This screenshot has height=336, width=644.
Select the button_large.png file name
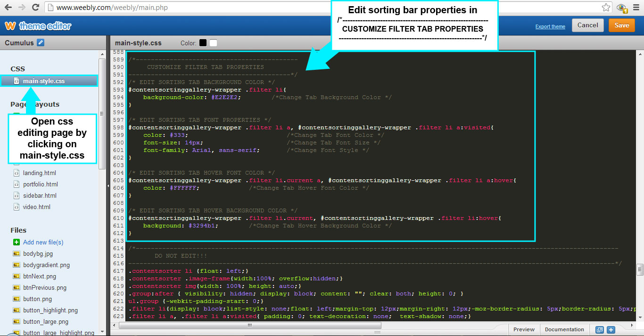(46, 322)
